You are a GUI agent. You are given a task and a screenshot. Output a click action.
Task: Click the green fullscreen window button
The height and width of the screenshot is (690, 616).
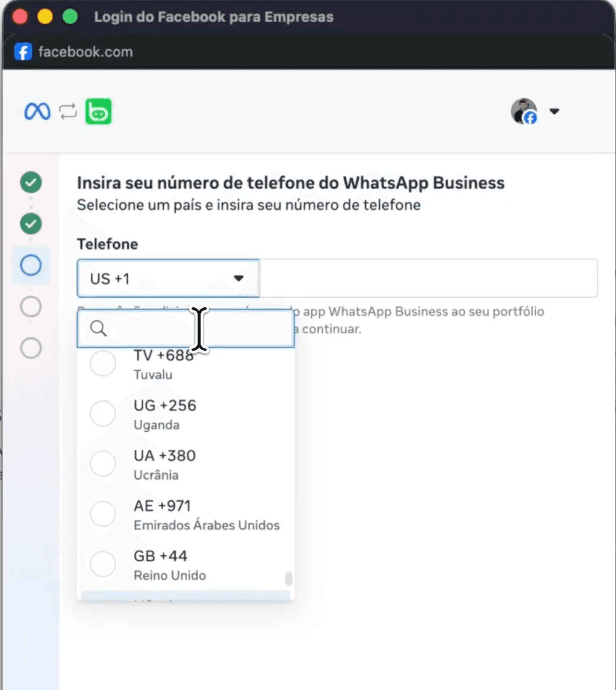[x=70, y=17]
